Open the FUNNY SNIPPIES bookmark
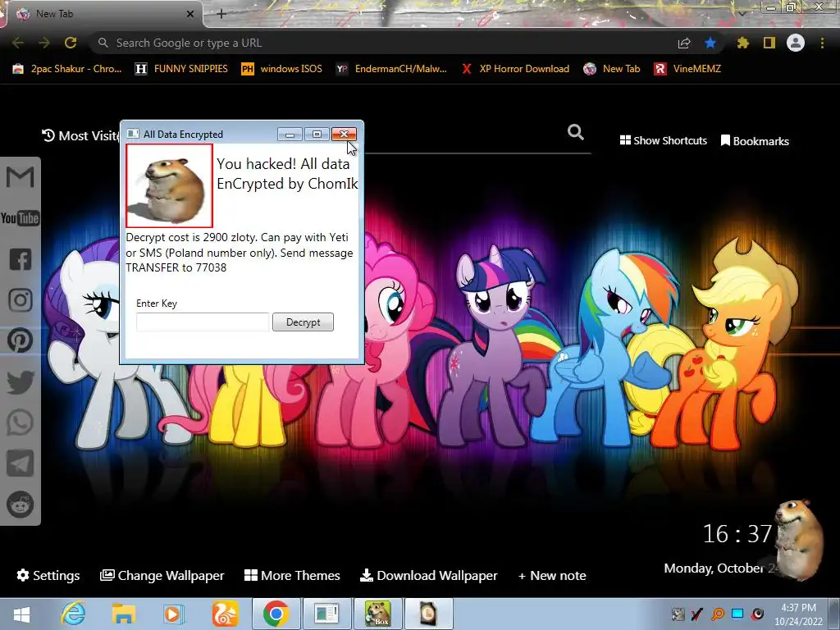The height and width of the screenshot is (630, 840). click(181, 69)
